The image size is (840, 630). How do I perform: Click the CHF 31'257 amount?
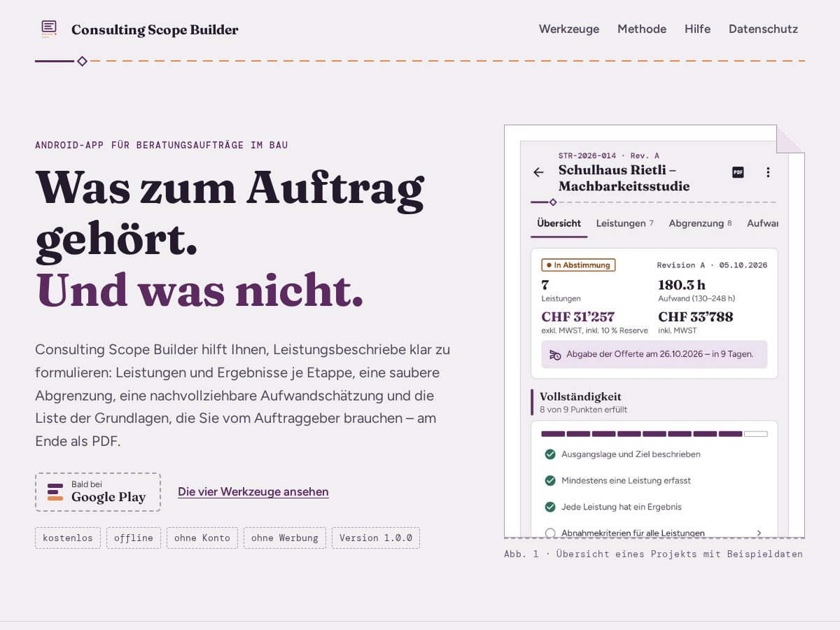coord(577,317)
